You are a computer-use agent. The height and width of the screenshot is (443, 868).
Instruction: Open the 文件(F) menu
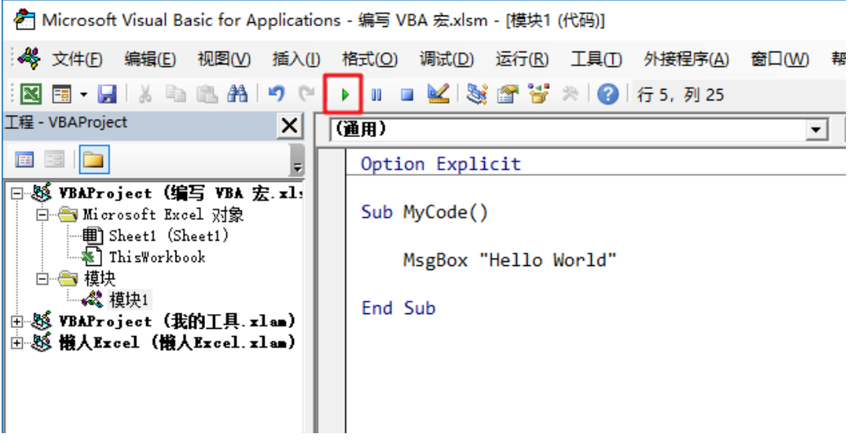pyautogui.click(x=77, y=60)
